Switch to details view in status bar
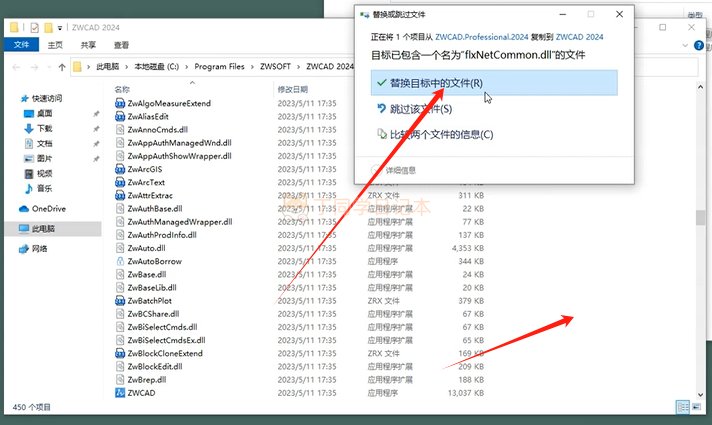Viewport: 712px width, 425px height. coord(683,406)
